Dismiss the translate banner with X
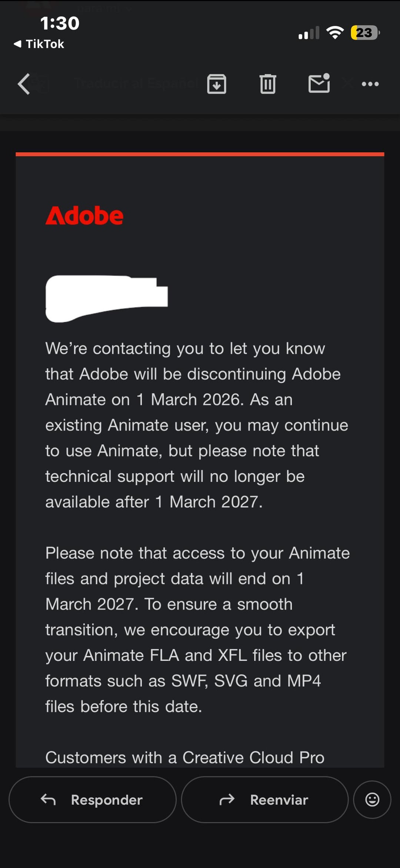 click(x=347, y=83)
